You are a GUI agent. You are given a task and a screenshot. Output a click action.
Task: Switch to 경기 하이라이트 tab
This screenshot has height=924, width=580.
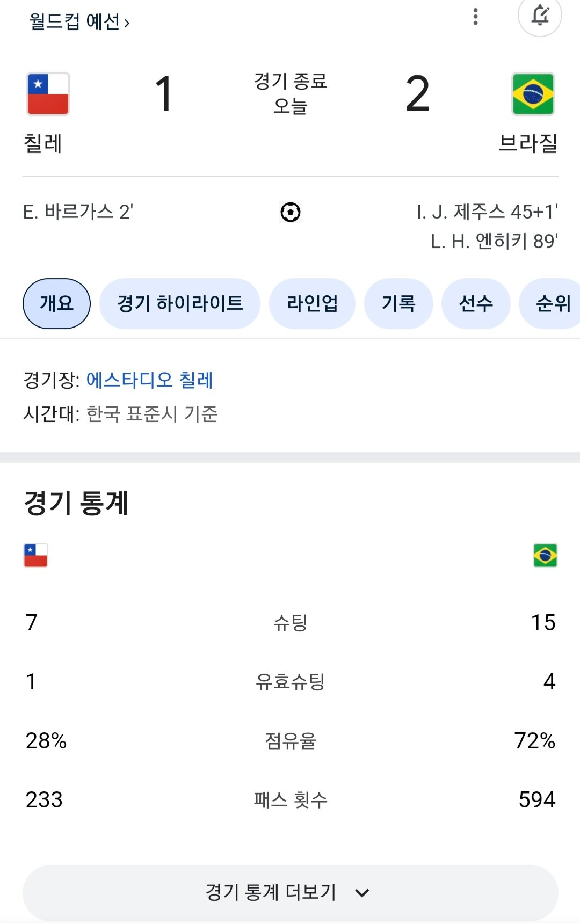(180, 303)
